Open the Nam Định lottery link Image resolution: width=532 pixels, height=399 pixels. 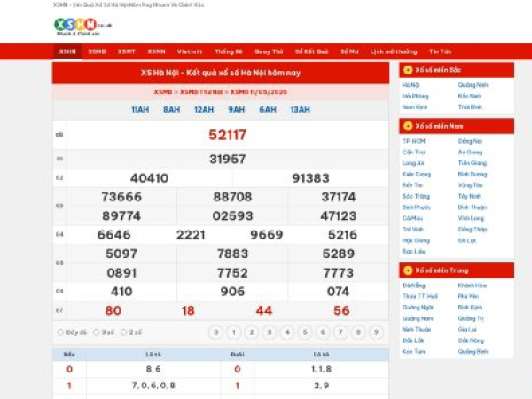pyautogui.click(x=415, y=107)
